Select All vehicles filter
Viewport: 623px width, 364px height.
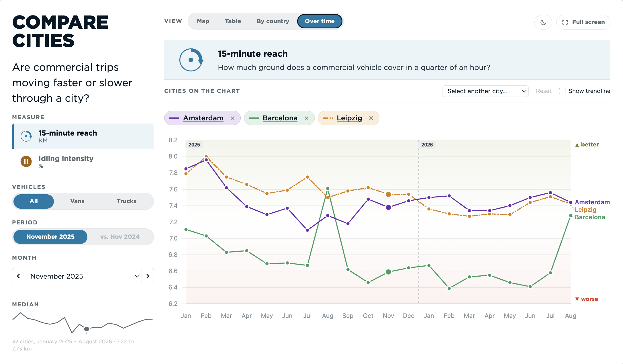[34, 201]
